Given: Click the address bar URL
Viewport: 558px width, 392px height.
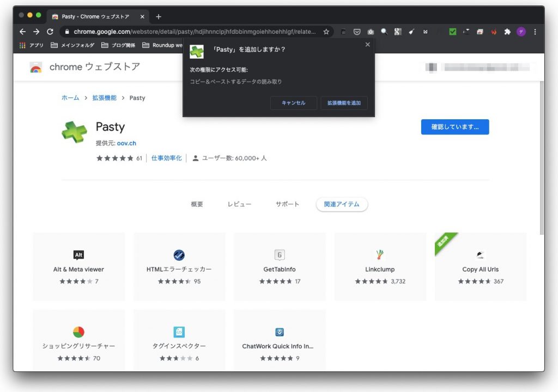Looking at the screenshot, I should point(195,32).
